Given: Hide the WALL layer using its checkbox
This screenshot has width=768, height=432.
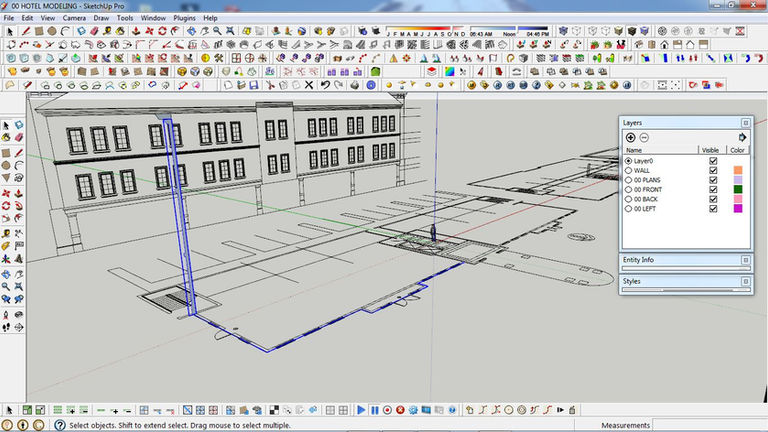Looking at the screenshot, I should pyautogui.click(x=713, y=171).
